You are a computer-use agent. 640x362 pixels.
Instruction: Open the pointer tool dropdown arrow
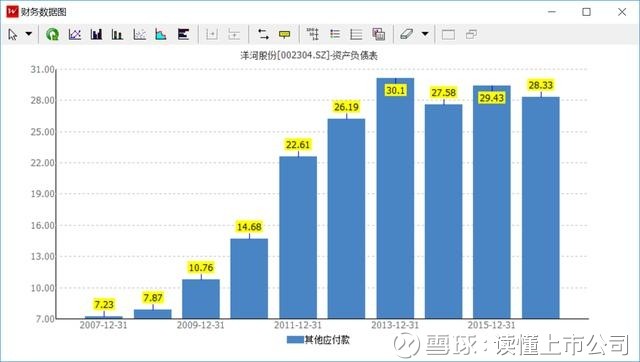tap(29, 34)
